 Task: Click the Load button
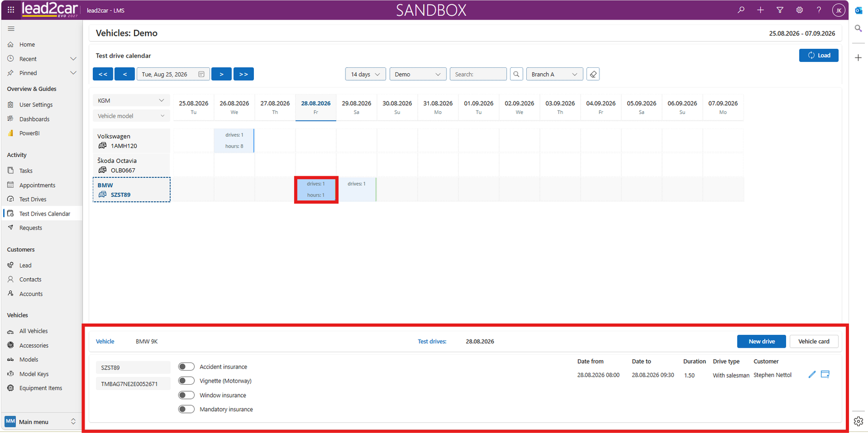pyautogui.click(x=819, y=55)
